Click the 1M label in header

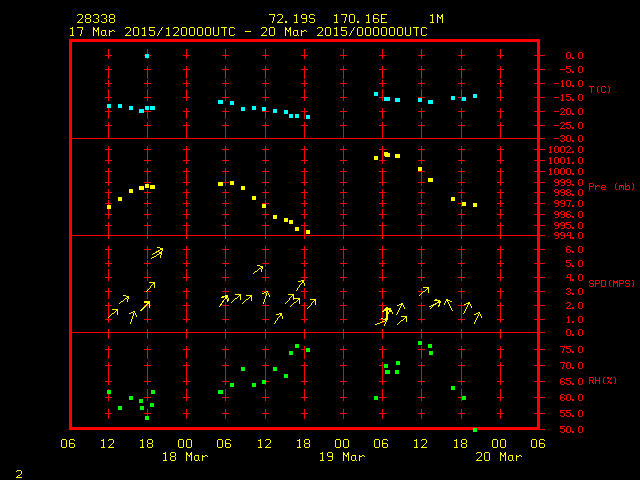(x=436, y=19)
